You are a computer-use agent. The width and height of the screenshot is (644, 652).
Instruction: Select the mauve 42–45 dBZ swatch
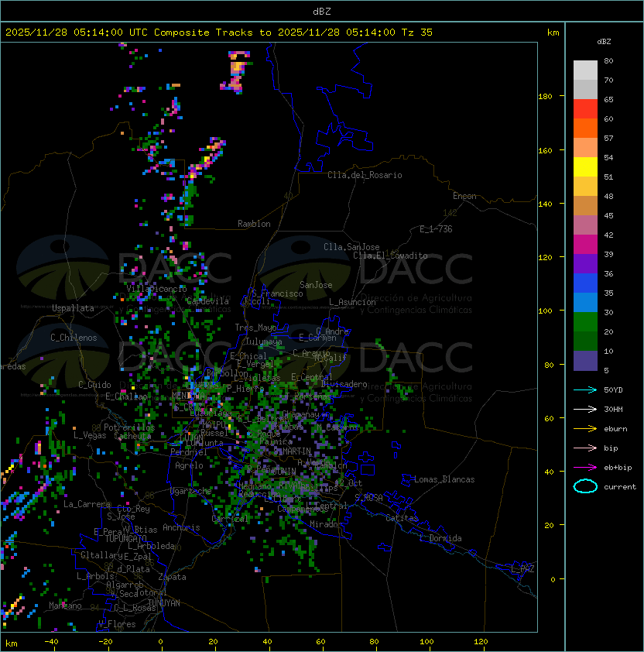tap(585, 225)
